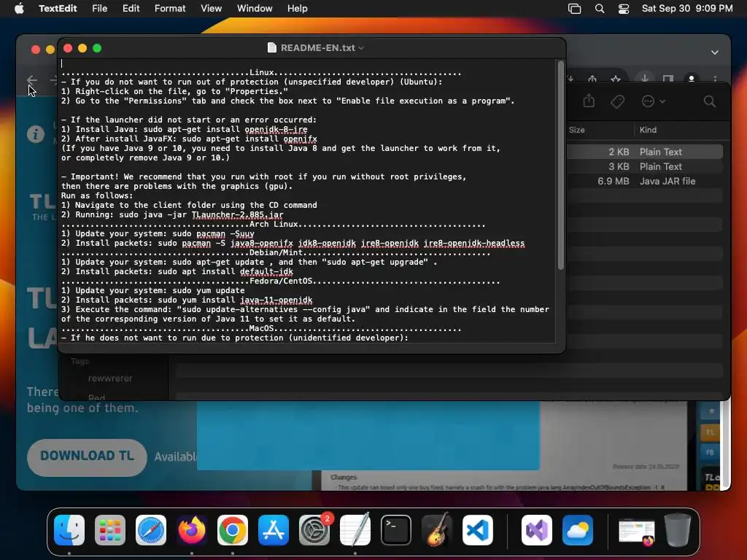The height and width of the screenshot is (560, 747).
Task: Open the Finder action ellipsis dropdown
Action: [x=653, y=101]
